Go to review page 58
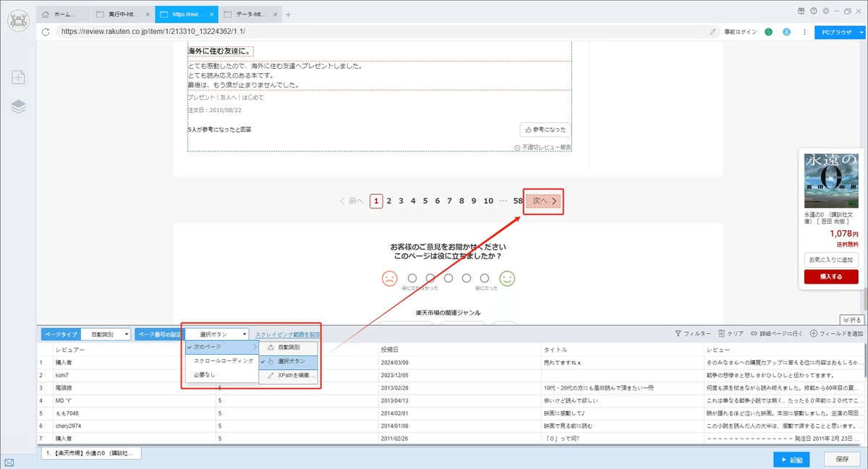868x469 pixels. click(x=518, y=201)
